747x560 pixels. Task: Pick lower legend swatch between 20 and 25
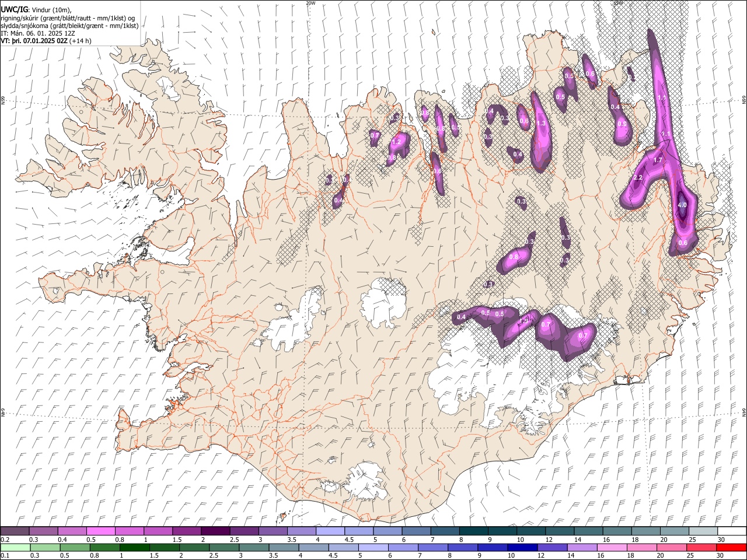pyautogui.click(x=672, y=548)
